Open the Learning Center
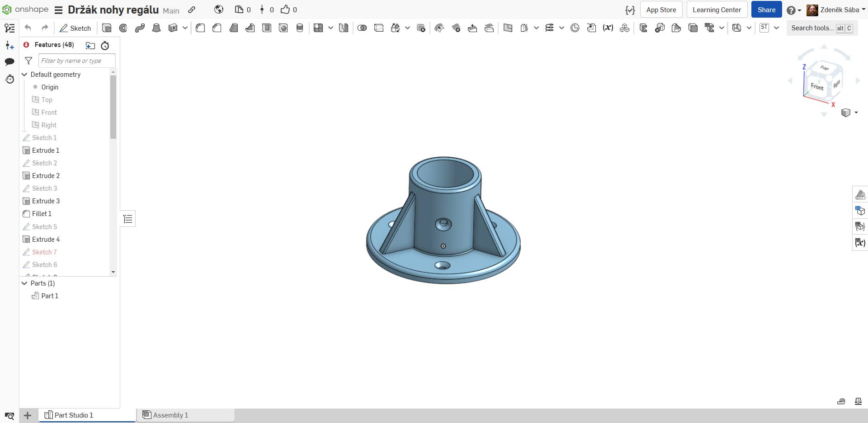Screen dimensions: 868x423 point(717,9)
